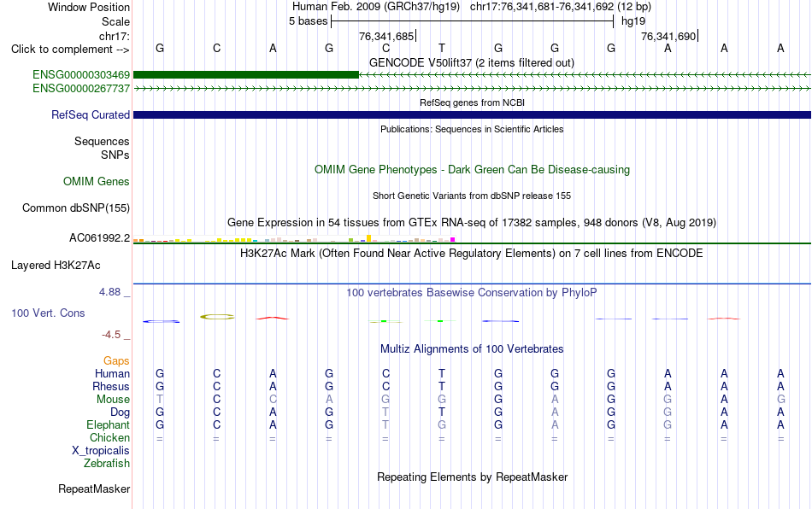Click OMIM Gene Phenotypes track title

(473, 170)
